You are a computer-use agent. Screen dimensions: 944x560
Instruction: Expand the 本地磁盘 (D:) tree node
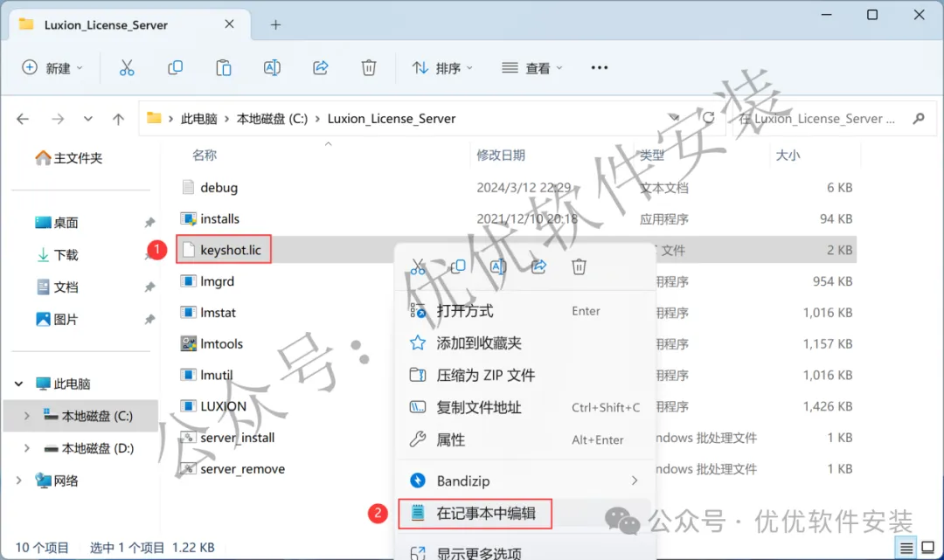click(x=26, y=449)
